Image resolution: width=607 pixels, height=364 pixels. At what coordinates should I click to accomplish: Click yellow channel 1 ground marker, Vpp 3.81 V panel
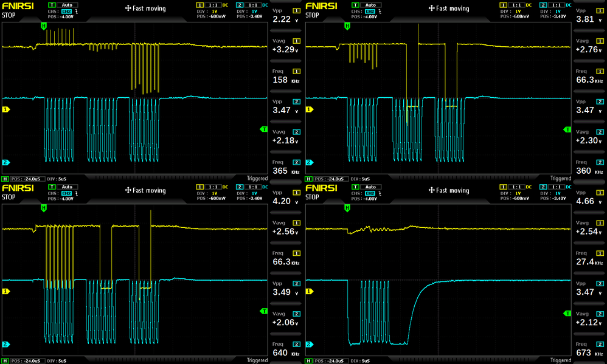(310, 109)
